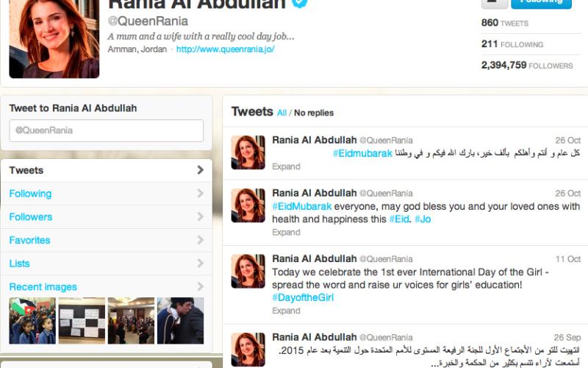Open the last recent image thumbnail
Viewport: 588px width, 368px height.
[180, 321]
